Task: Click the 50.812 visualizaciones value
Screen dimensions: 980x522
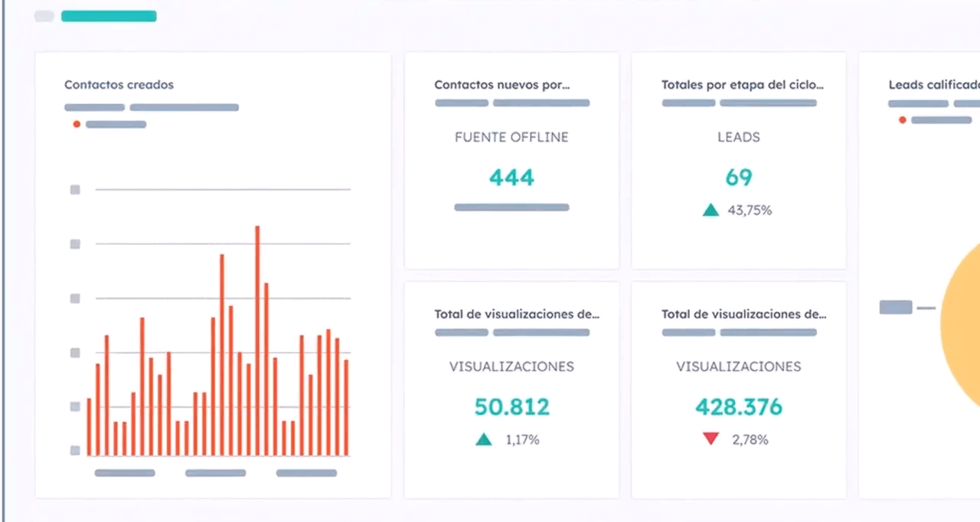Action: point(511,406)
